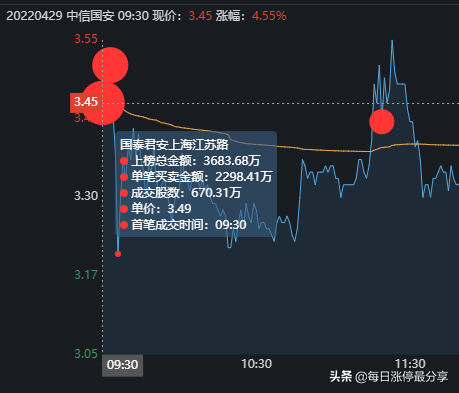
Task: Click the red bullet beside 单笔买卖金额
Action: click(124, 177)
